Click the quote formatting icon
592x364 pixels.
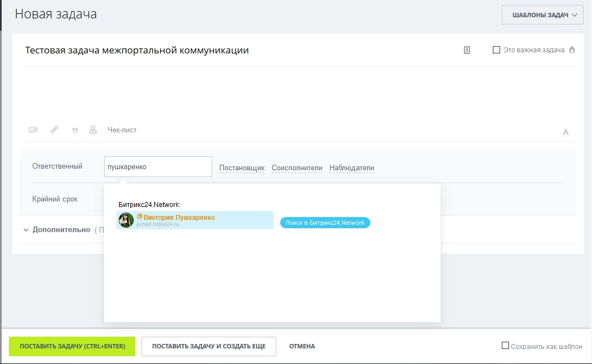pos(75,130)
